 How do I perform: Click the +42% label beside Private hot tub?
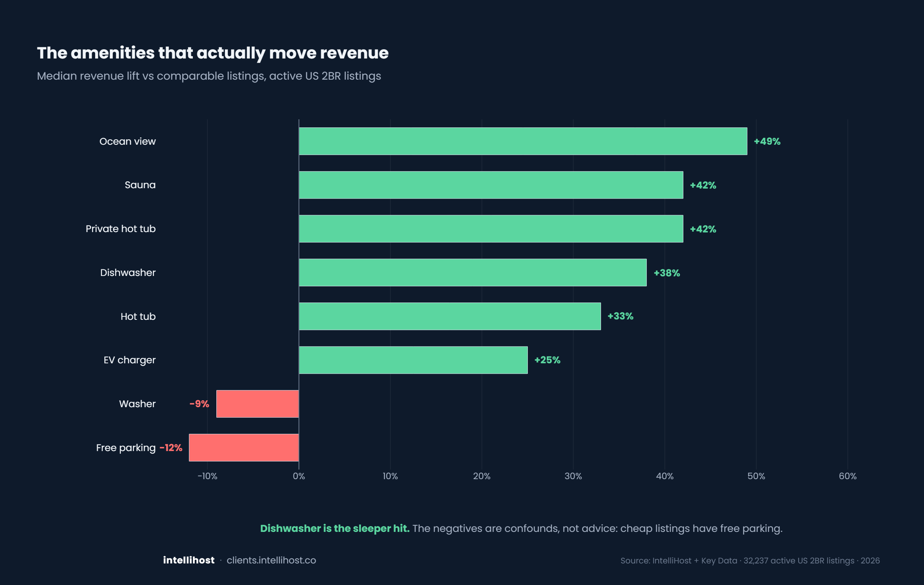click(703, 229)
